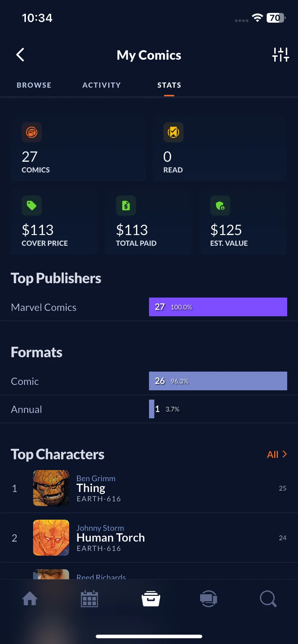Tap the green Cover Price tag icon

point(32,206)
